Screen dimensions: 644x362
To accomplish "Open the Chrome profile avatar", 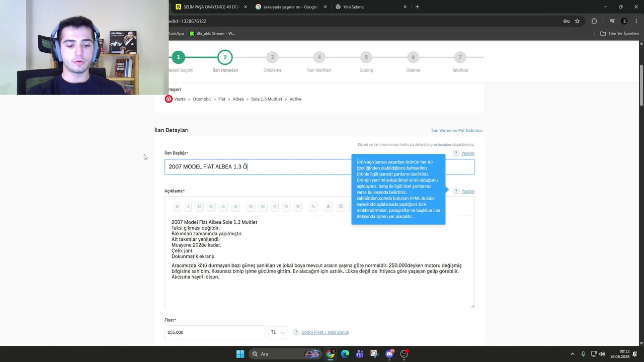I will [624, 21].
